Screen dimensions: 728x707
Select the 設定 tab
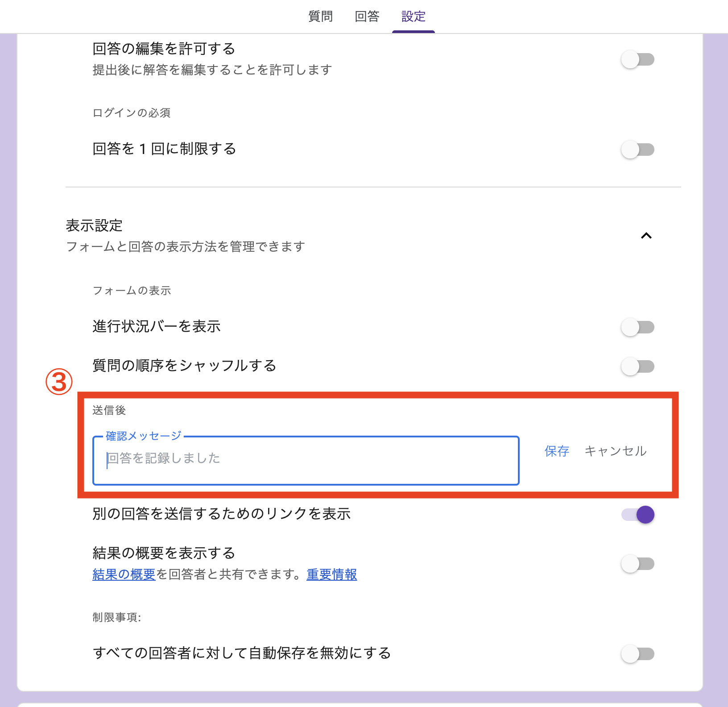tap(413, 17)
